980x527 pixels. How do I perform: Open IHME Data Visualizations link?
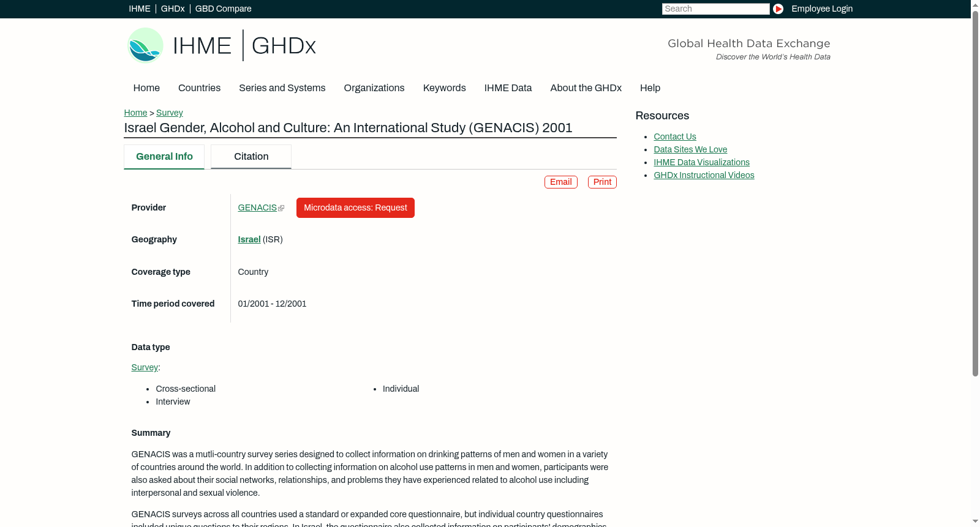(x=701, y=162)
